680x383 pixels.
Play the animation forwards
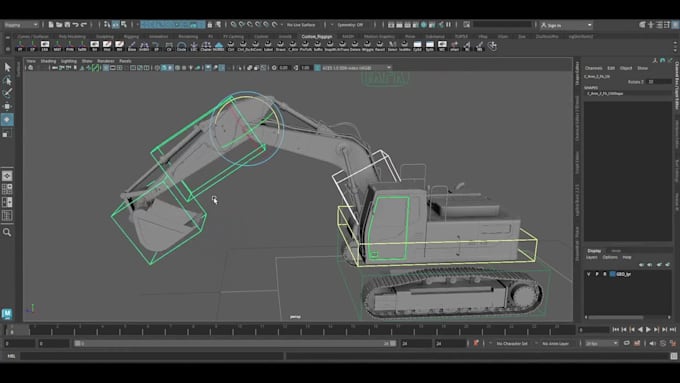pyautogui.click(x=648, y=330)
